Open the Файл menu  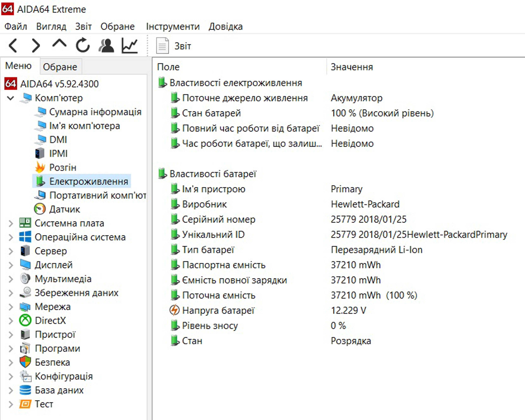tap(16, 26)
